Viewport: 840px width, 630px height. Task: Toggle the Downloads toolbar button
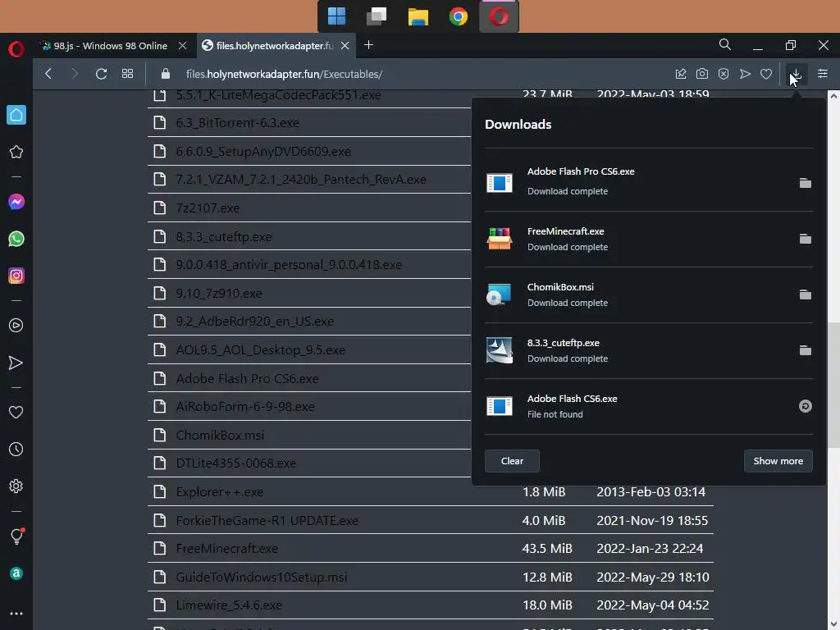tap(796, 74)
